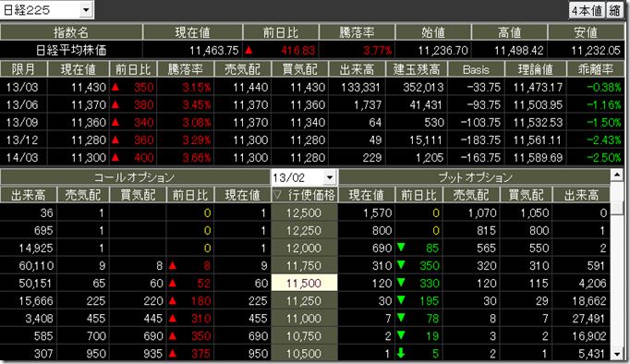Screen dimensions: 630x364
Task: Click the 乖離率 column header
Action: point(596,69)
